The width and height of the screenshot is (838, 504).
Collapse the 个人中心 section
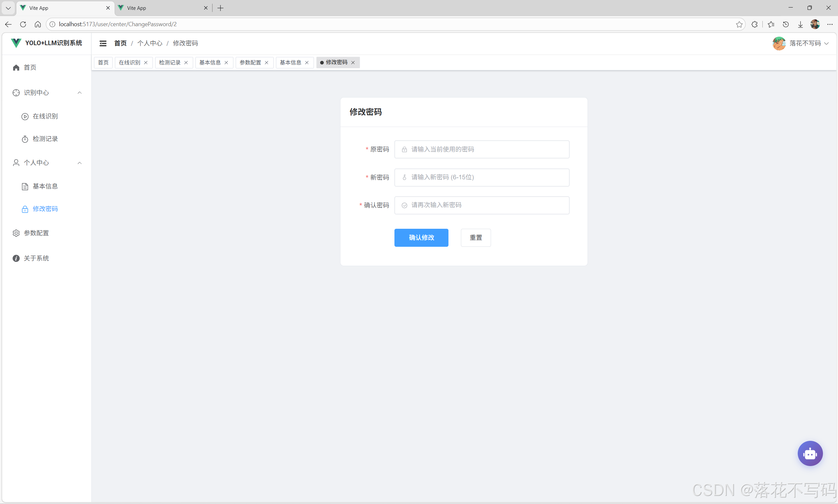click(x=79, y=163)
